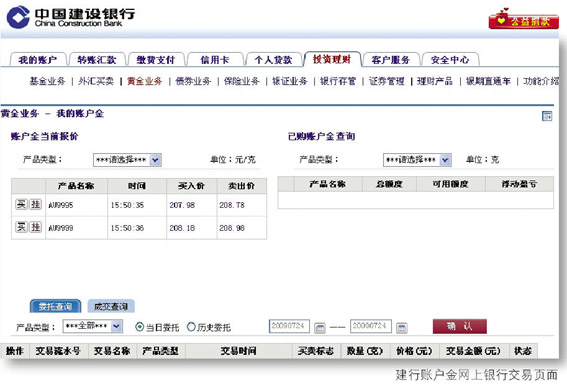Click 挂 button in the AU9995 row
This screenshot has width=567, height=384.
click(x=35, y=204)
